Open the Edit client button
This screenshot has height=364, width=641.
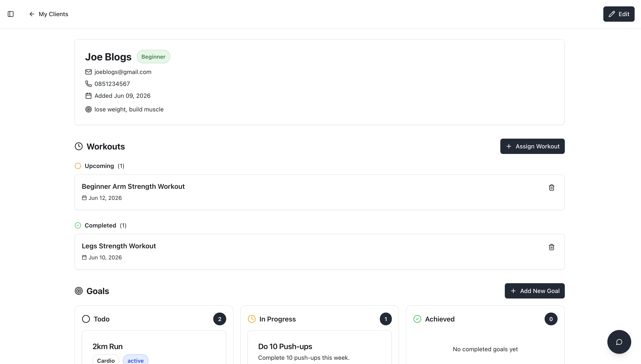(x=618, y=14)
